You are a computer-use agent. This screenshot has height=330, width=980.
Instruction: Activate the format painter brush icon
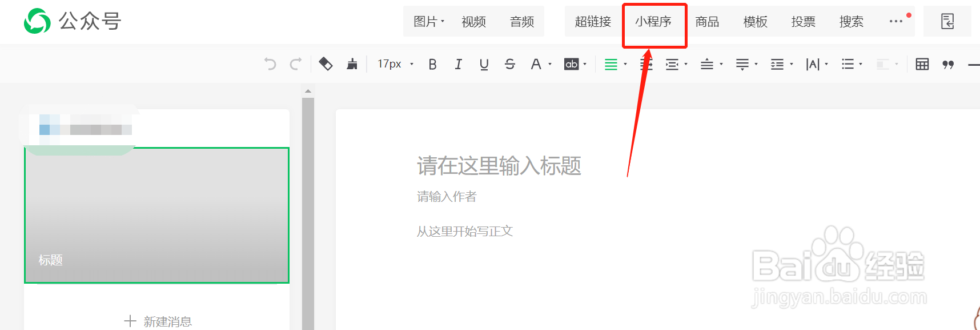[x=352, y=64]
